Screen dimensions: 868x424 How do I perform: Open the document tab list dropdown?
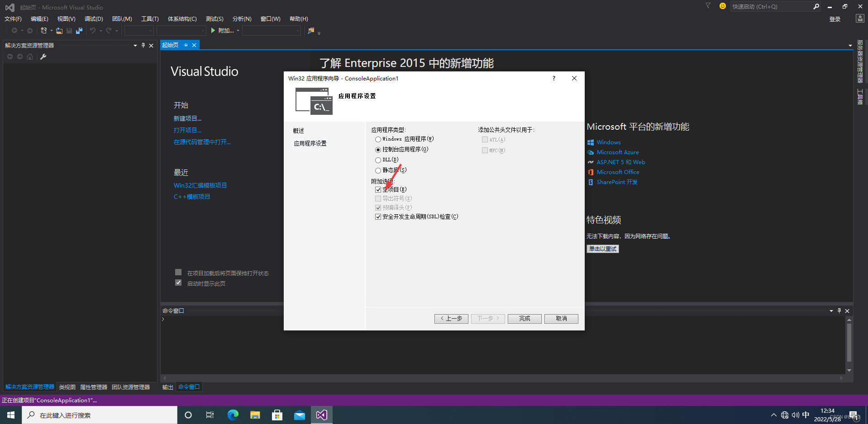click(850, 45)
